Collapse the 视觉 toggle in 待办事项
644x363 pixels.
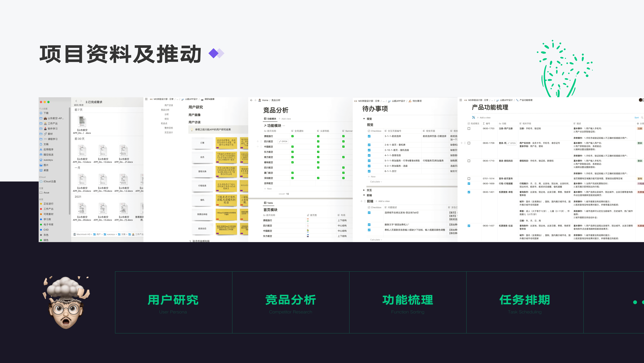click(364, 119)
